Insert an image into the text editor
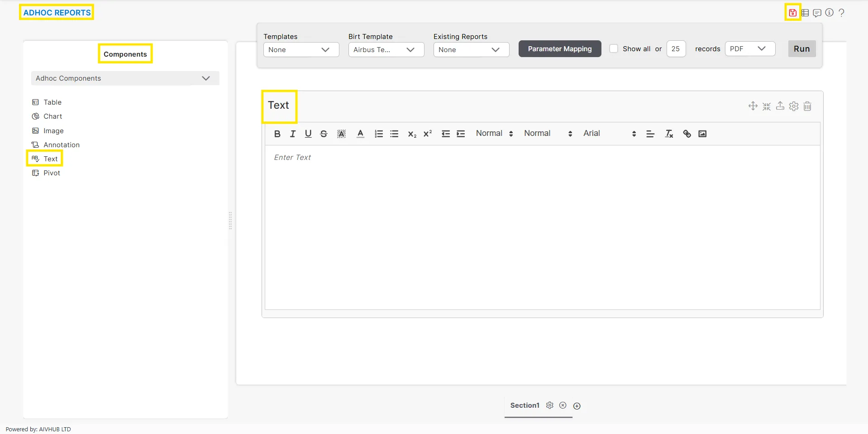This screenshot has height=434, width=868. (x=702, y=134)
